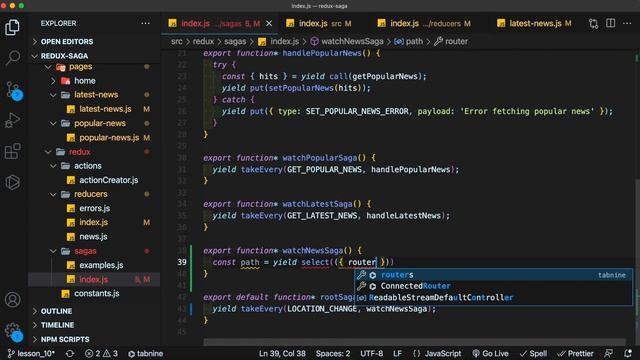Open the Extensions view

pos(12,151)
